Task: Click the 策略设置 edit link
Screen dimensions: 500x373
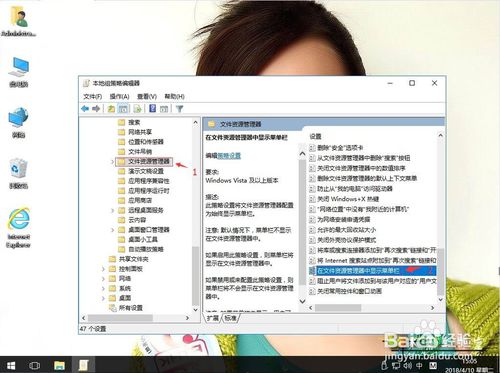Action: (x=229, y=155)
